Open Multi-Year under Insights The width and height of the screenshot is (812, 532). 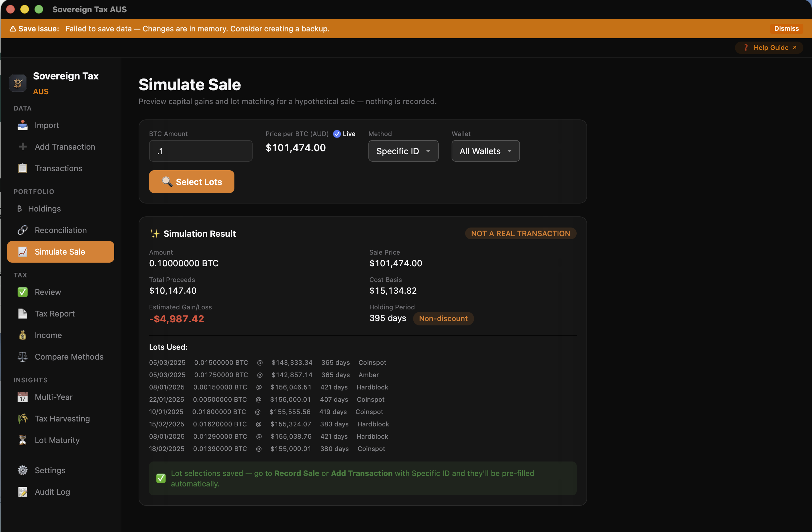22,397
